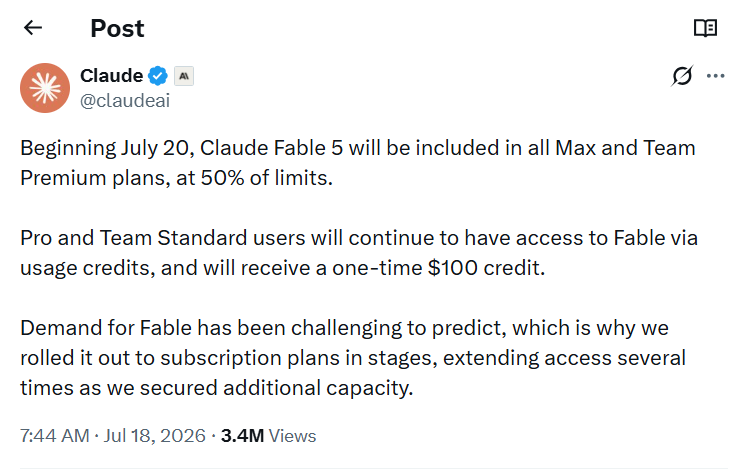Click the Views label
Image resolution: width=742 pixels, height=470 pixels.
tap(292, 435)
